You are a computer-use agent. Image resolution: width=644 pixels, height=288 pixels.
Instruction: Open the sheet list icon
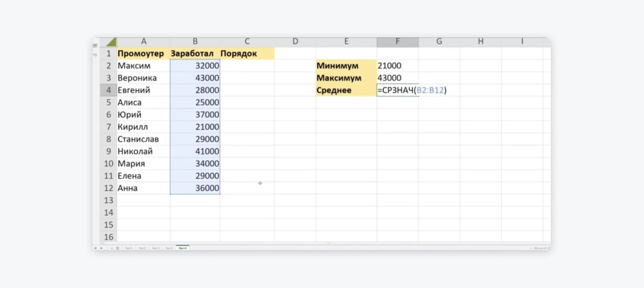tap(118, 248)
